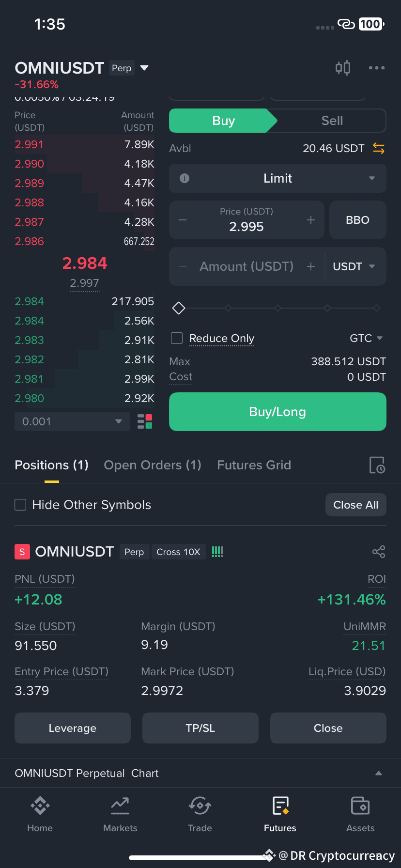Share the OMNIUSDT position
The image size is (401, 868).
[379, 552]
